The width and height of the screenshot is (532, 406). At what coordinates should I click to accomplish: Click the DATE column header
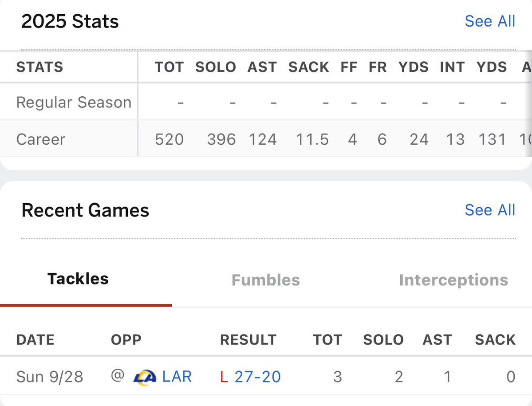coord(35,340)
